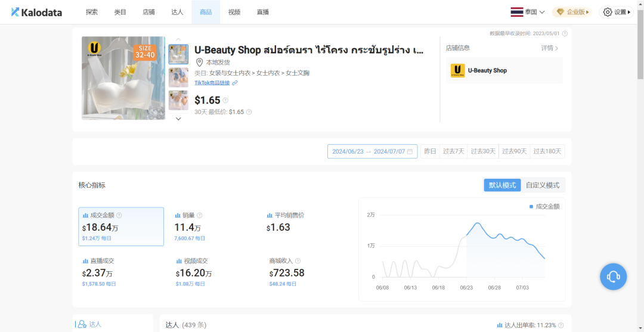The height and width of the screenshot is (332, 644).
Task: Click the Kalodata logo
Action: coord(36,13)
